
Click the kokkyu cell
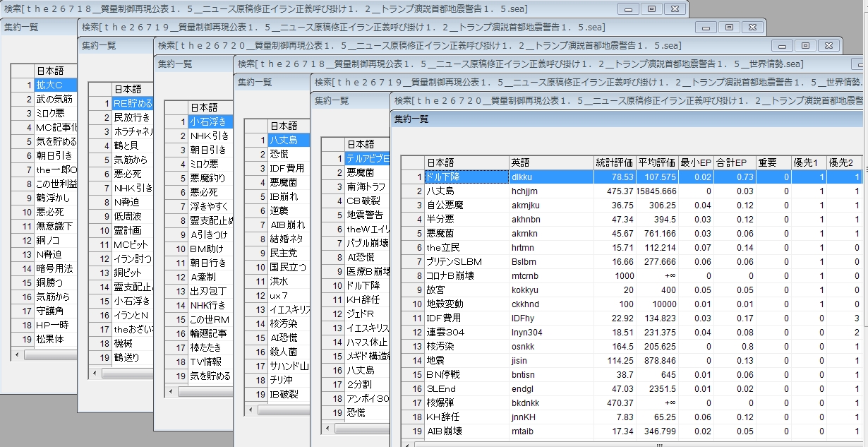tap(550, 290)
